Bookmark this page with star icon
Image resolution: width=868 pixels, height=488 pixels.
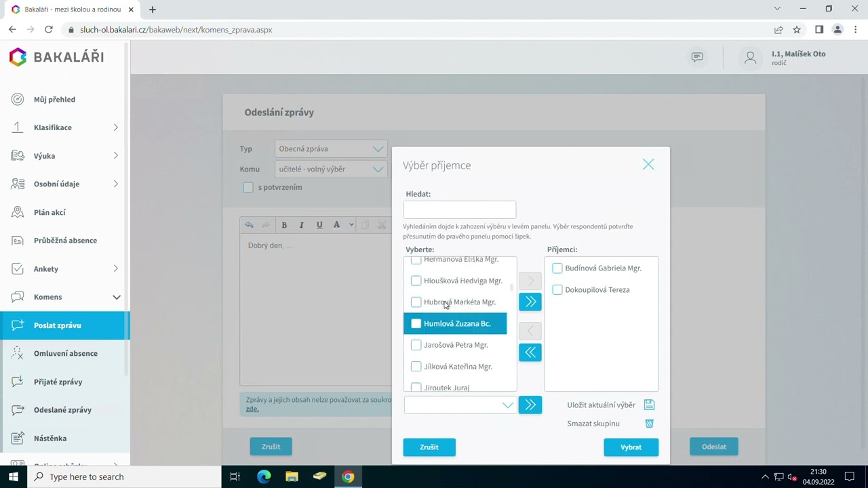[797, 30]
